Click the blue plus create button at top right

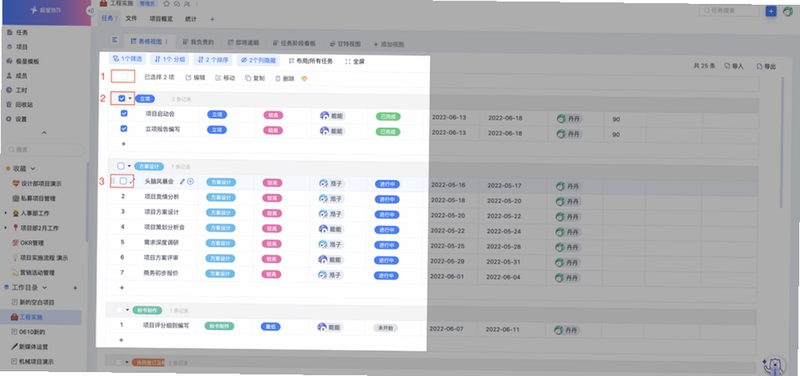tap(771, 11)
